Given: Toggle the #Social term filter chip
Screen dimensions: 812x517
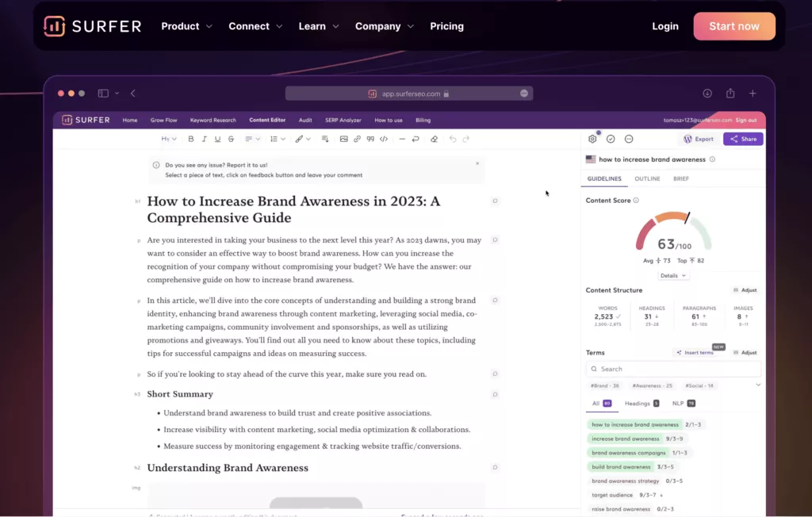Looking at the screenshot, I should pyautogui.click(x=699, y=385).
